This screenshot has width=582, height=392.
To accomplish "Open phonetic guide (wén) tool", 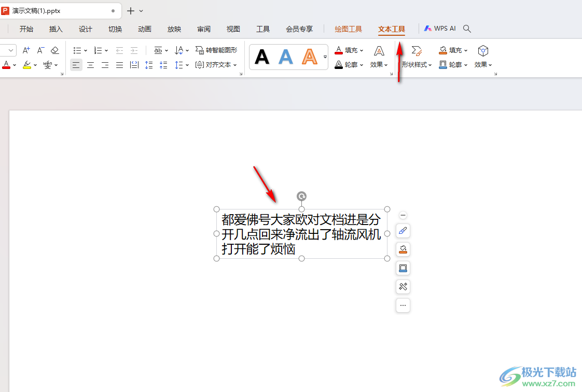I will [x=48, y=65].
